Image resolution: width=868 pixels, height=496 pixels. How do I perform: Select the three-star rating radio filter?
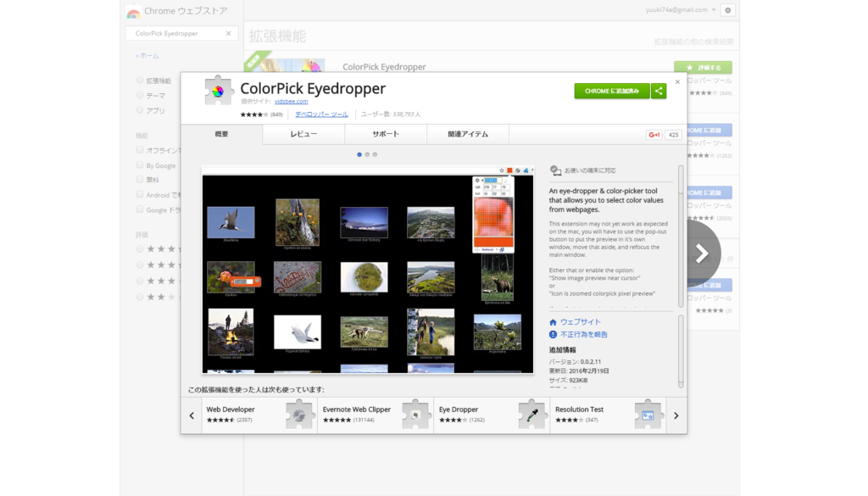coord(140,281)
